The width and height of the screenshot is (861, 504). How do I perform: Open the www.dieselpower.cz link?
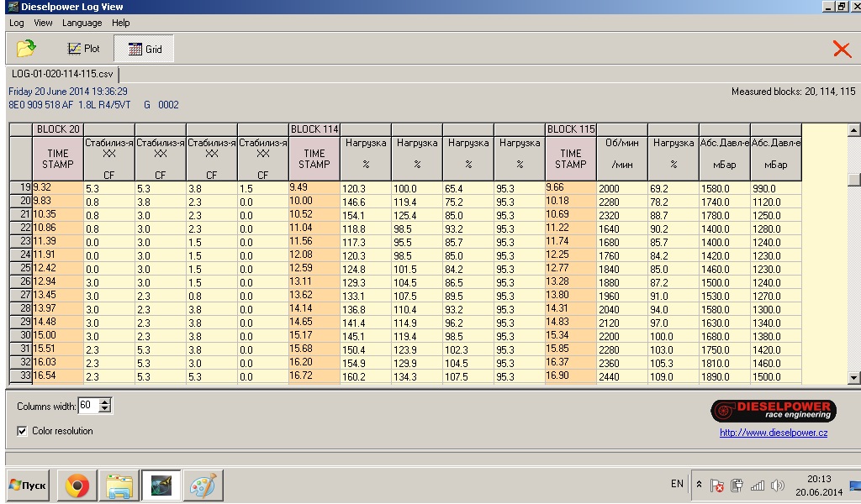(x=773, y=433)
